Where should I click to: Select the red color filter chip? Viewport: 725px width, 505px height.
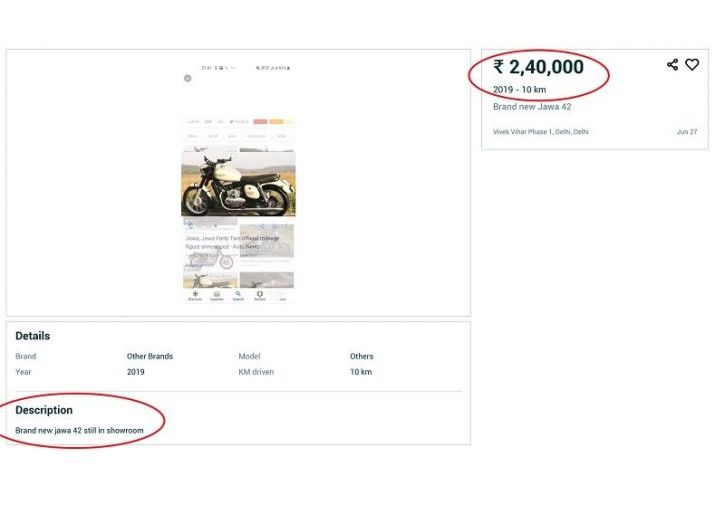tap(260, 122)
